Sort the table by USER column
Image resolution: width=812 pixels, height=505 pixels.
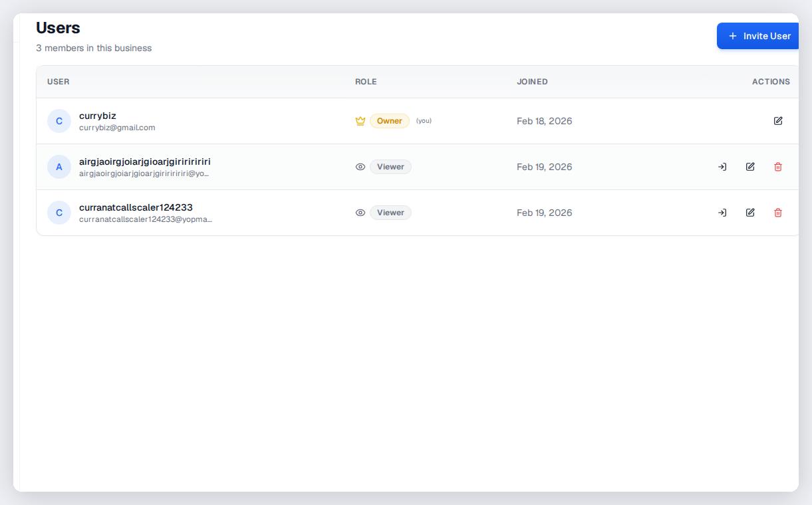58,82
